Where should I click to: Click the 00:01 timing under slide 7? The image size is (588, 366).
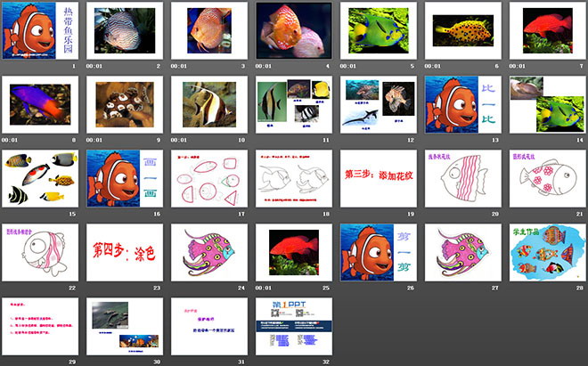(x=517, y=66)
